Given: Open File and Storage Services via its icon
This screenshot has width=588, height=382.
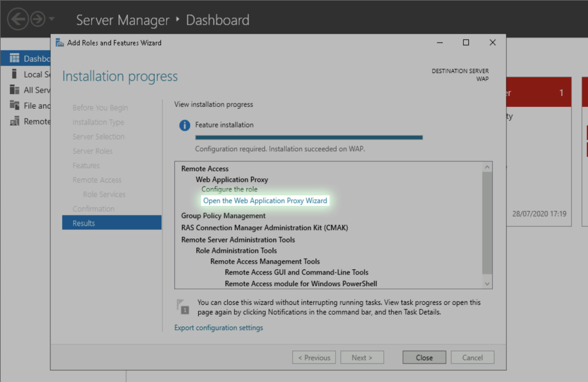Looking at the screenshot, I should point(14,105).
